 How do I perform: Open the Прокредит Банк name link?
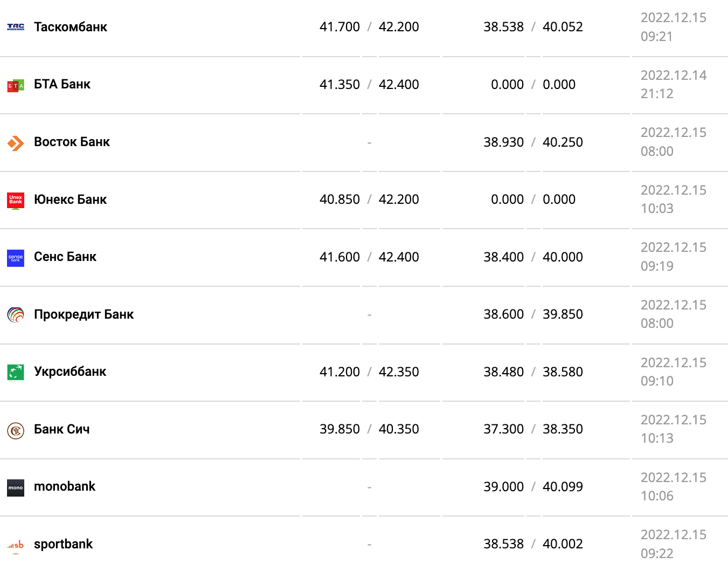click(84, 314)
